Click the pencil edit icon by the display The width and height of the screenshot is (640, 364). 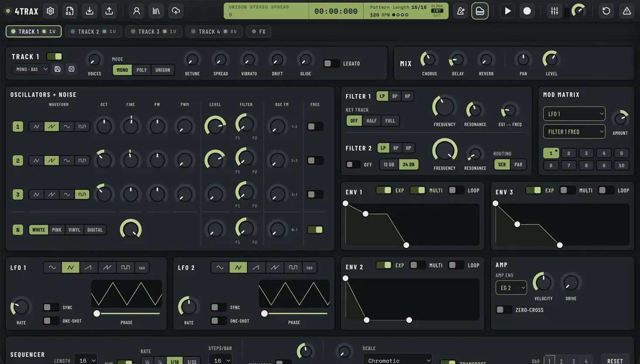[x=460, y=11]
